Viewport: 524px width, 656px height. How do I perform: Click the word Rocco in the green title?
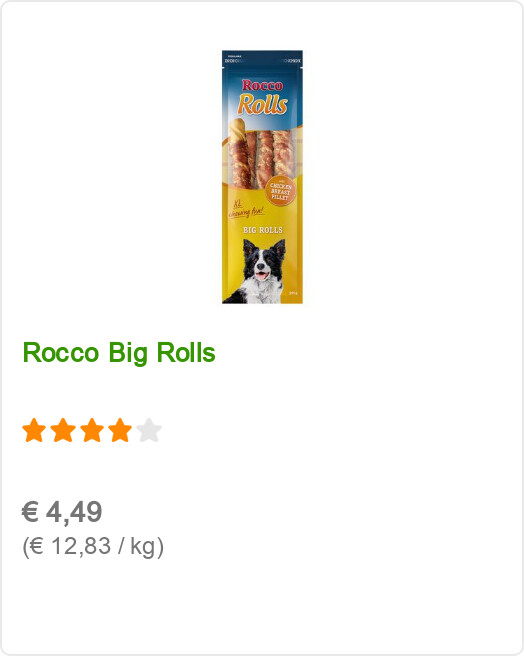click(x=61, y=353)
